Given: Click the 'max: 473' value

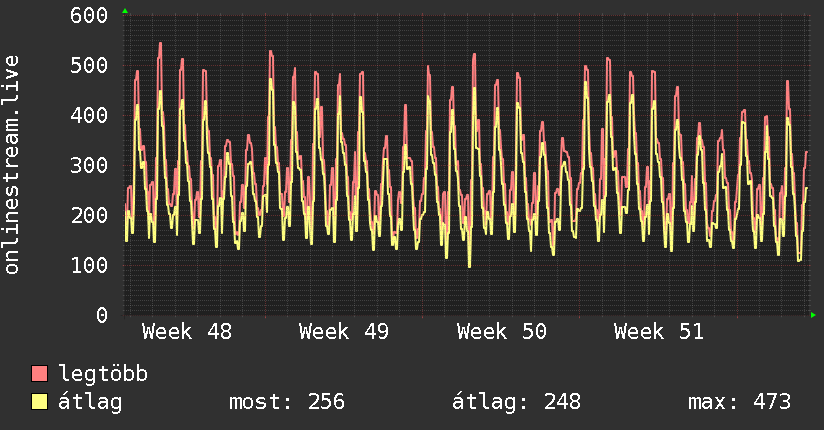Looking at the screenshot, I should pos(739,402).
